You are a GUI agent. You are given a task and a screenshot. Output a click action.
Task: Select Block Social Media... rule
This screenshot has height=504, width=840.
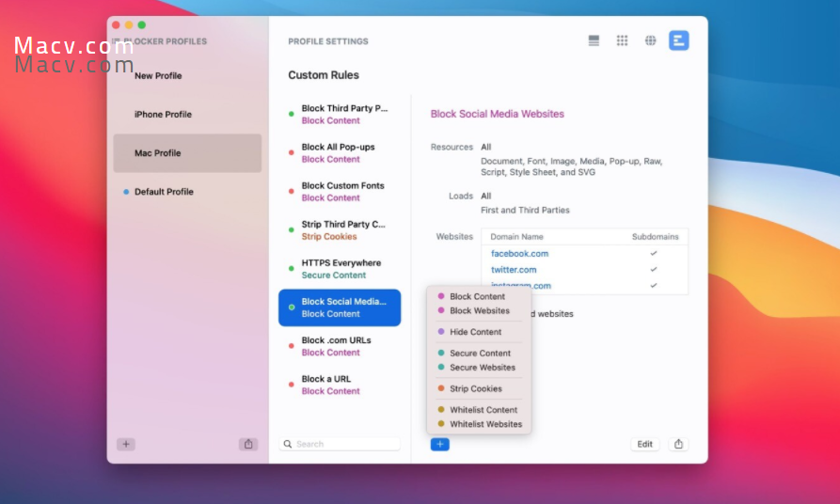340,307
